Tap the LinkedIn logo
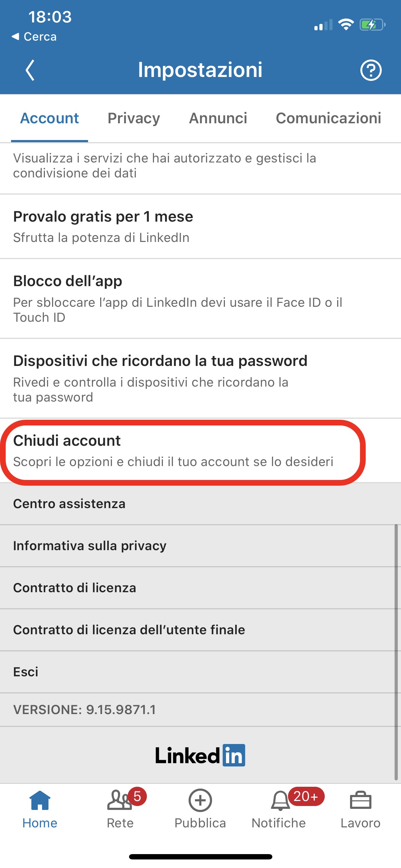 coord(200,755)
